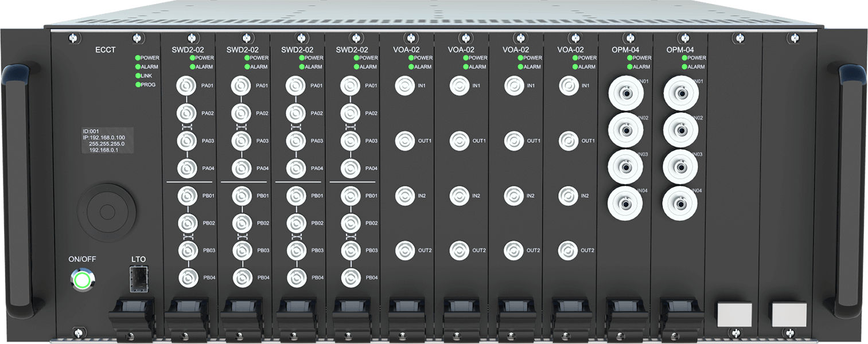Click the ALARM LED on the first OPM-04 module
The width and height of the screenshot is (868, 344).
tap(630, 67)
